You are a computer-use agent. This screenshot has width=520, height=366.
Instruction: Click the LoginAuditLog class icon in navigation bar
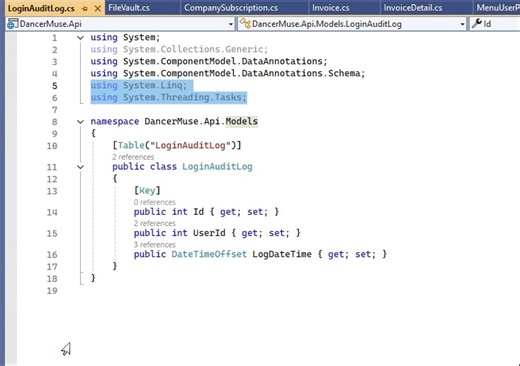[x=245, y=24]
